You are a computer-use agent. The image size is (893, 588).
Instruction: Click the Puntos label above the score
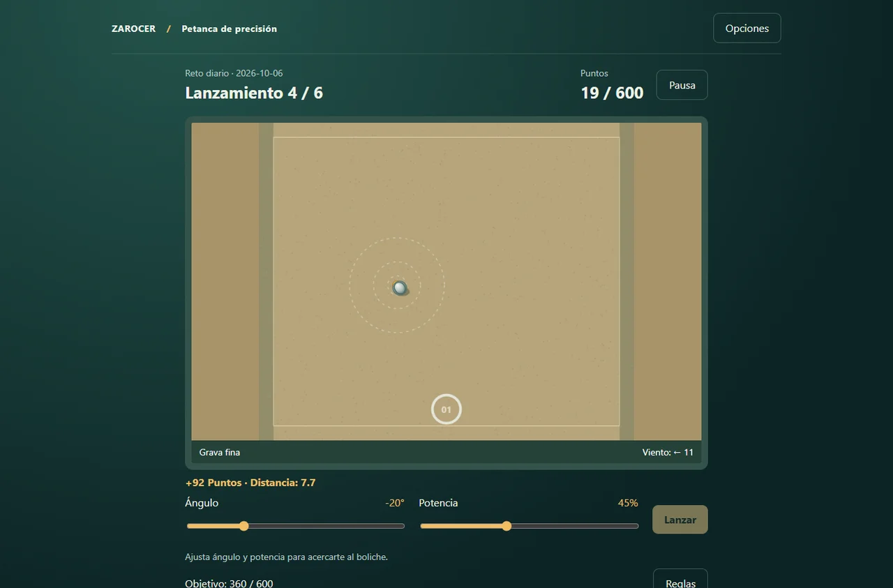pyautogui.click(x=594, y=73)
